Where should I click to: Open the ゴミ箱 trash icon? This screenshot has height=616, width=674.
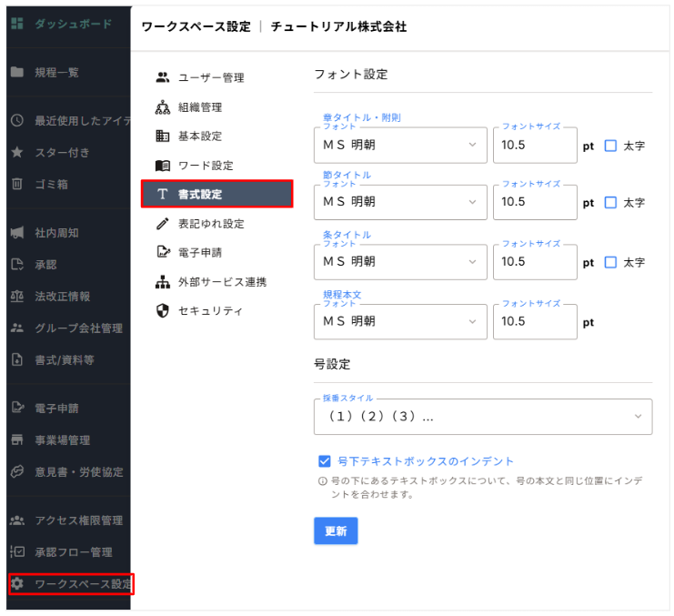(x=16, y=184)
